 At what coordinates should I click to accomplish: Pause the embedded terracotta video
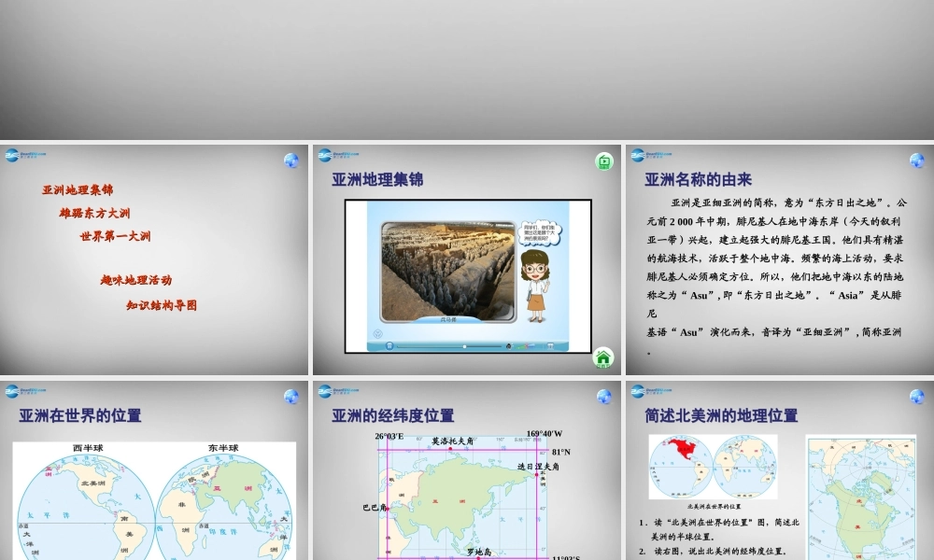(389, 345)
